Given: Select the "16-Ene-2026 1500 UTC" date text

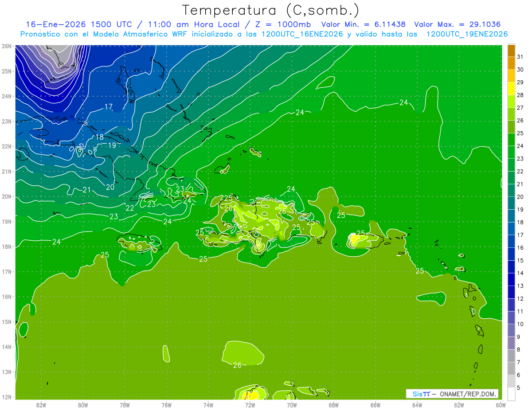Looking at the screenshot, I should pos(81,24).
